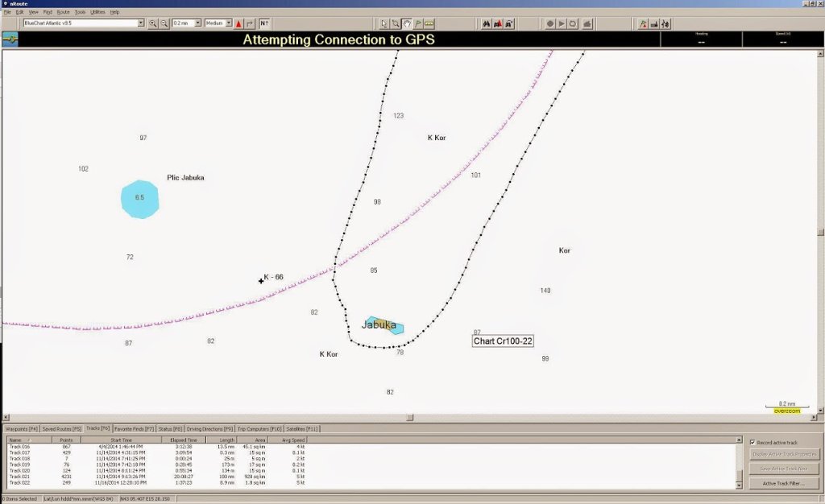
Task: Open the BlueChart Atlantic map dropdown
Action: 141,23
